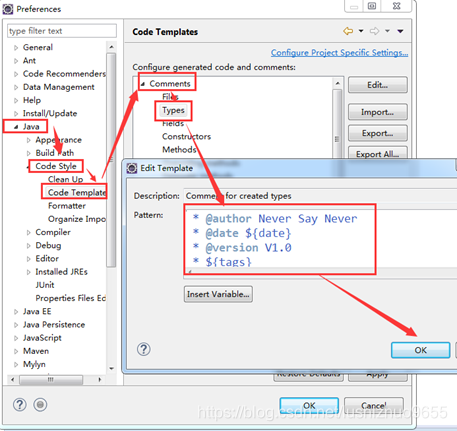Click the tree horizontal scrollbar right arrow

point(100,379)
